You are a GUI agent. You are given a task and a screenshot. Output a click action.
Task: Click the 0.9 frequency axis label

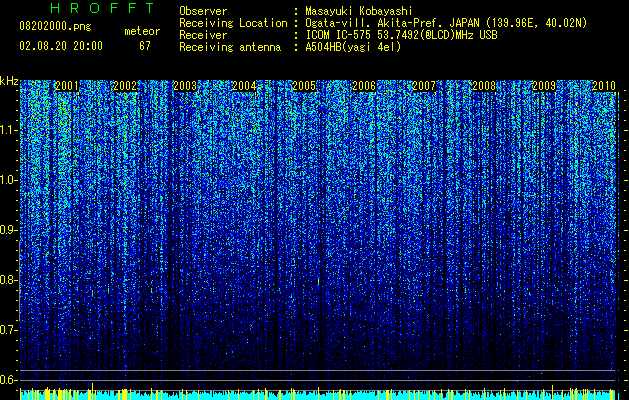(x=8, y=230)
